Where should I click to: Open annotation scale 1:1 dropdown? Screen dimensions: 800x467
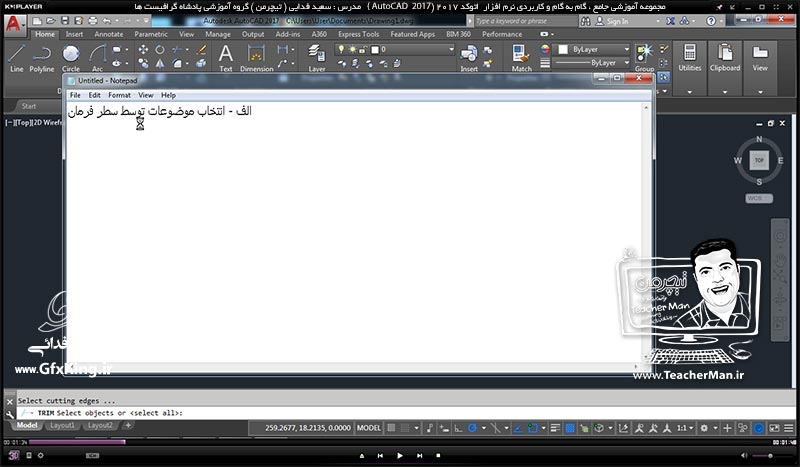[685, 428]
